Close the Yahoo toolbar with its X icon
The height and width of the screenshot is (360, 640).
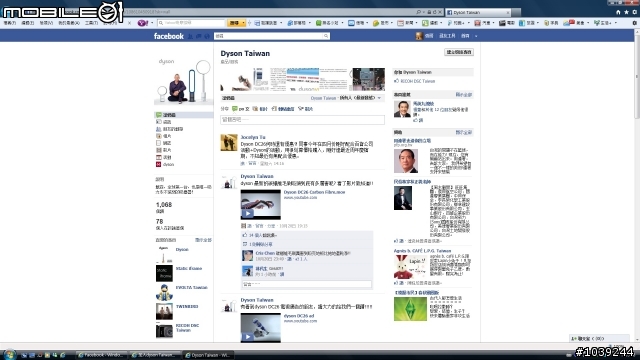coord(129,23)
